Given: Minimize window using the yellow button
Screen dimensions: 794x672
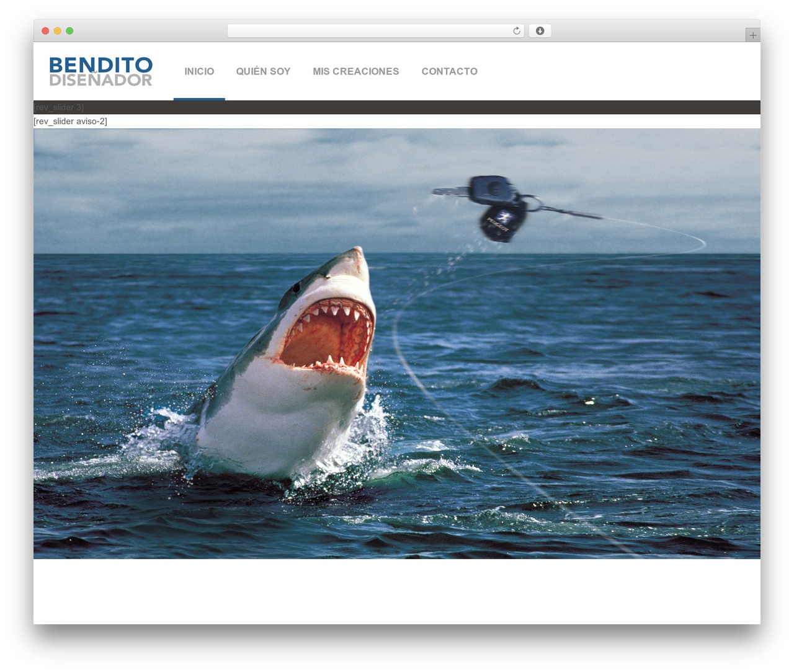Looking at the screenshot, I should (57, 31).
